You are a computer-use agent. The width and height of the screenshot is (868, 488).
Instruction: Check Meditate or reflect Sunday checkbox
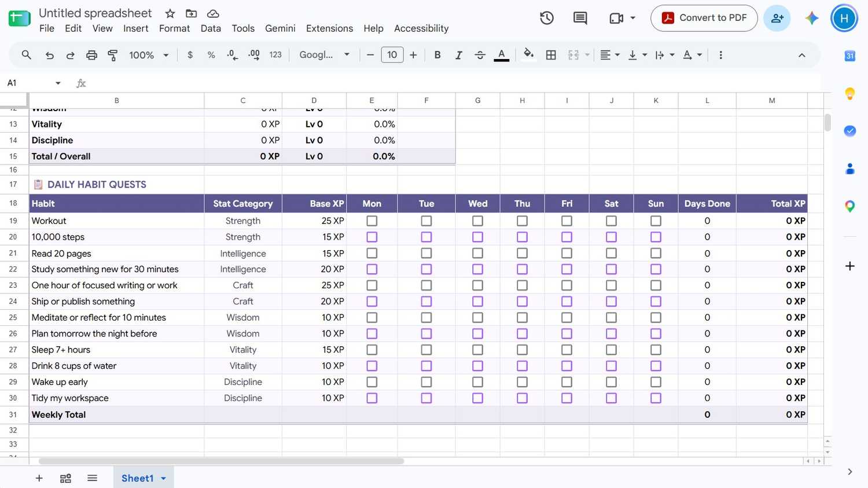click(x=656, y=318)
